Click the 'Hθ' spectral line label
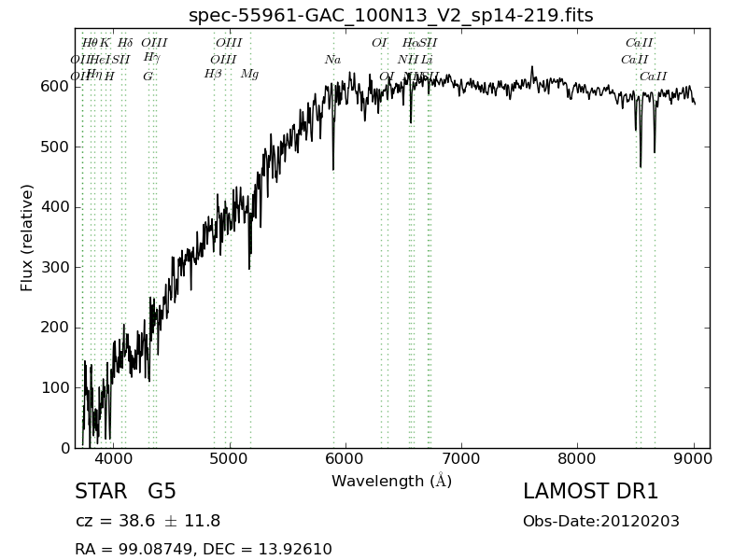This screenshot has height=560, width=747. click(89, 43)
